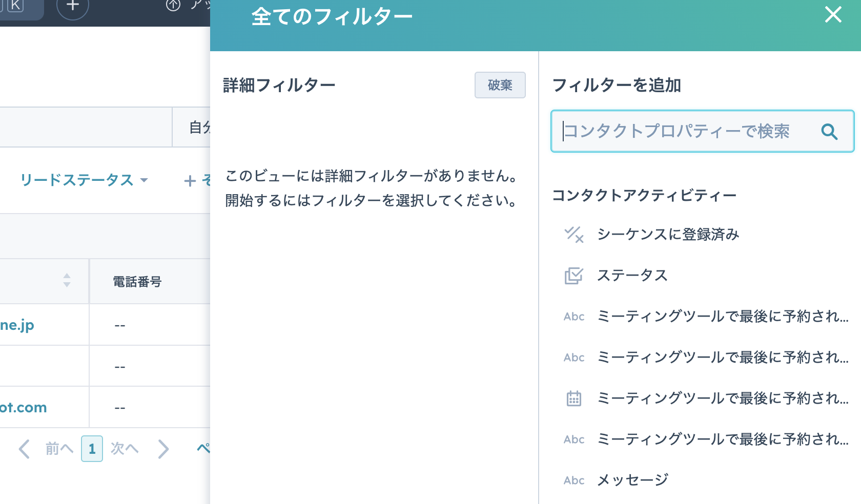861x504 pixels.
Task: Click the Abc icon beside メッセージ
Action: pyautogui.click(x=574, y=480)
